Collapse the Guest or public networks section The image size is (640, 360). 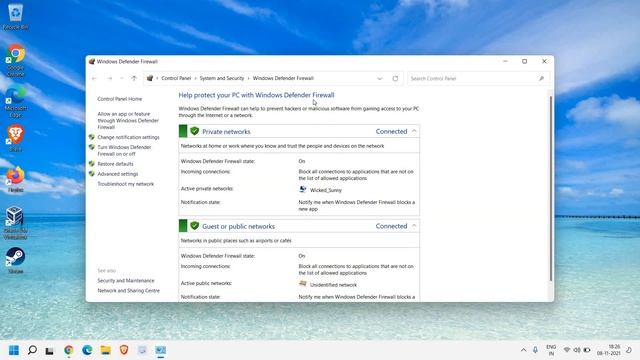tap(414, 226)
